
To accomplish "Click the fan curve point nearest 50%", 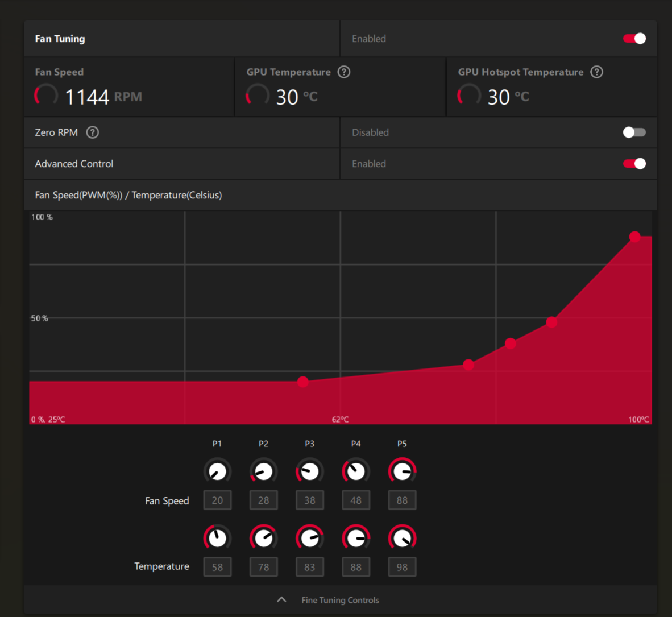I will (551, 322).
